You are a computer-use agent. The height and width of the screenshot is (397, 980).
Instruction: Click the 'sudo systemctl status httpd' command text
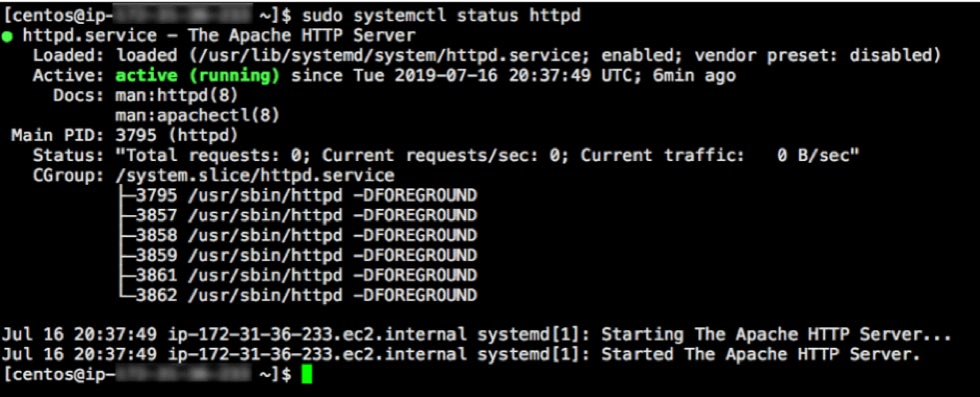(x=442, y=16)
